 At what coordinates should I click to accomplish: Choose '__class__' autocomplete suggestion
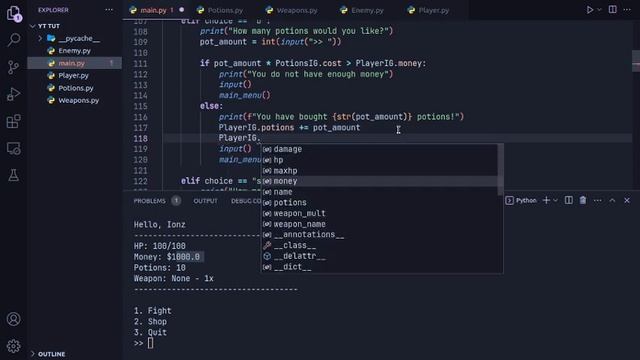pos(379,245)
